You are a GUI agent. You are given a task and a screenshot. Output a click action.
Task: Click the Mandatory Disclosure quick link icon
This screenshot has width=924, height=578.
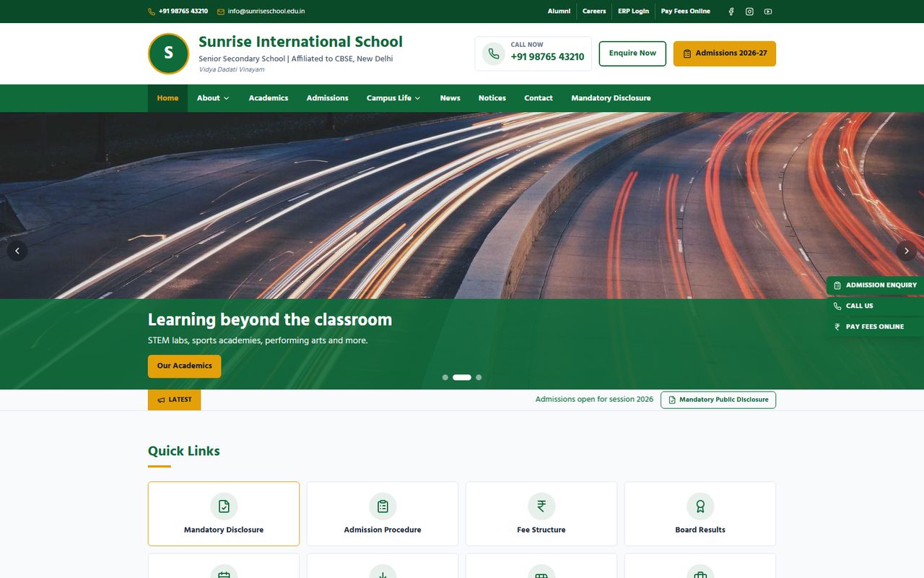pos(224,506)
